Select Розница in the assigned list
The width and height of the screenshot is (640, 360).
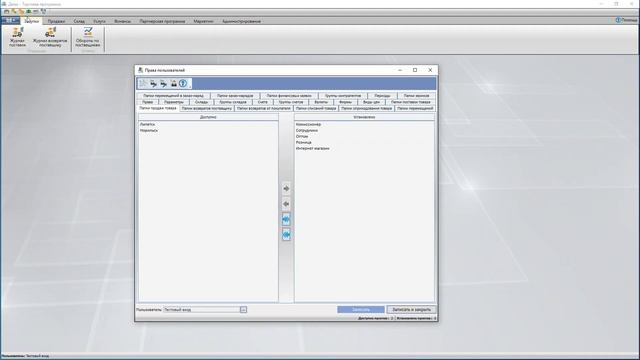(x=304, y=142)
